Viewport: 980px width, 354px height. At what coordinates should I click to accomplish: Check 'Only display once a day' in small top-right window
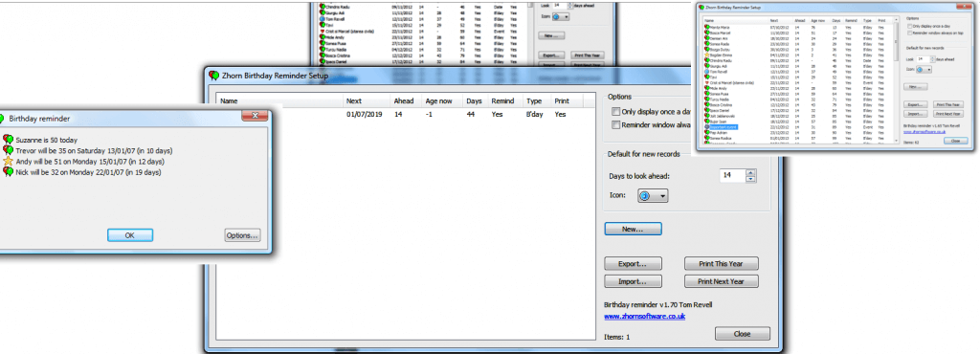pyautogui.click(x=909, y=26)
